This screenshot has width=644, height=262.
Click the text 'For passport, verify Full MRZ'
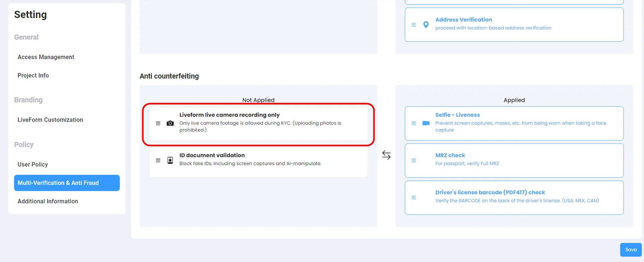(467, 163)
